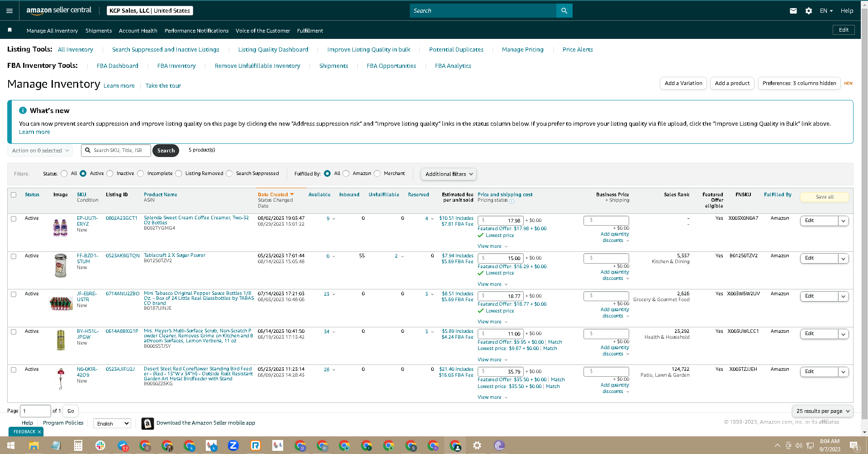Click the Tablecraft Sugar Pourer product image
868x454 pixels.
[x=60, y=265]
